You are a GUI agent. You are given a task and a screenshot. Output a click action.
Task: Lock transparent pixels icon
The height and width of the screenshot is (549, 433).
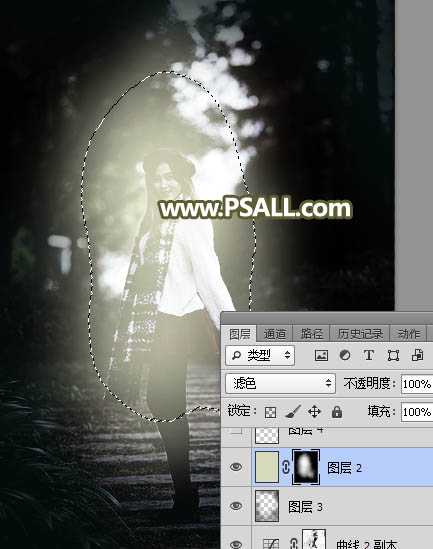[270, 412]
